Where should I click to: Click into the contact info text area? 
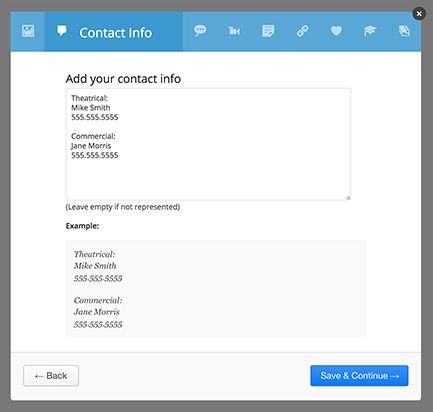[208, 144]
